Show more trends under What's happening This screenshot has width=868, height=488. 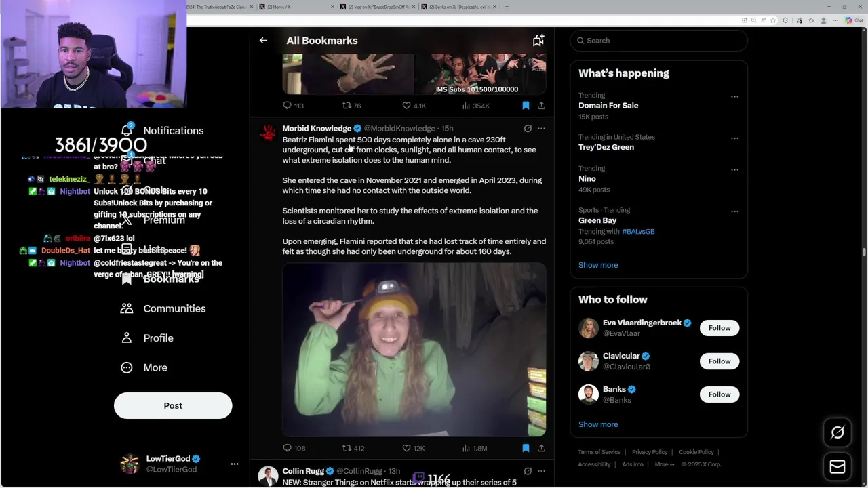click(598, 265)
